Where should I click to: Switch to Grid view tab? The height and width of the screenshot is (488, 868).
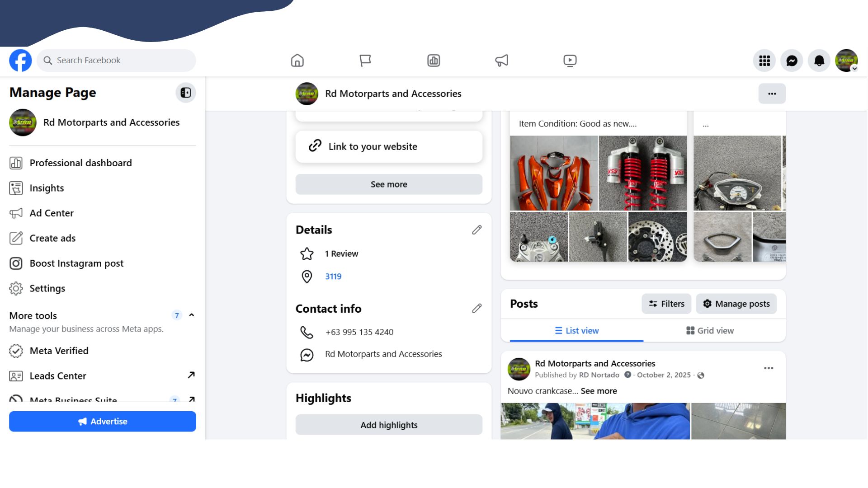pyautogui.click(x=710, y=331)
